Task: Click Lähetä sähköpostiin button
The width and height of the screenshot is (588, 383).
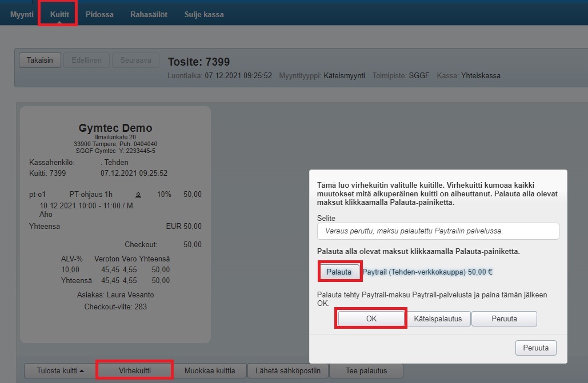Action: (288, 370)
